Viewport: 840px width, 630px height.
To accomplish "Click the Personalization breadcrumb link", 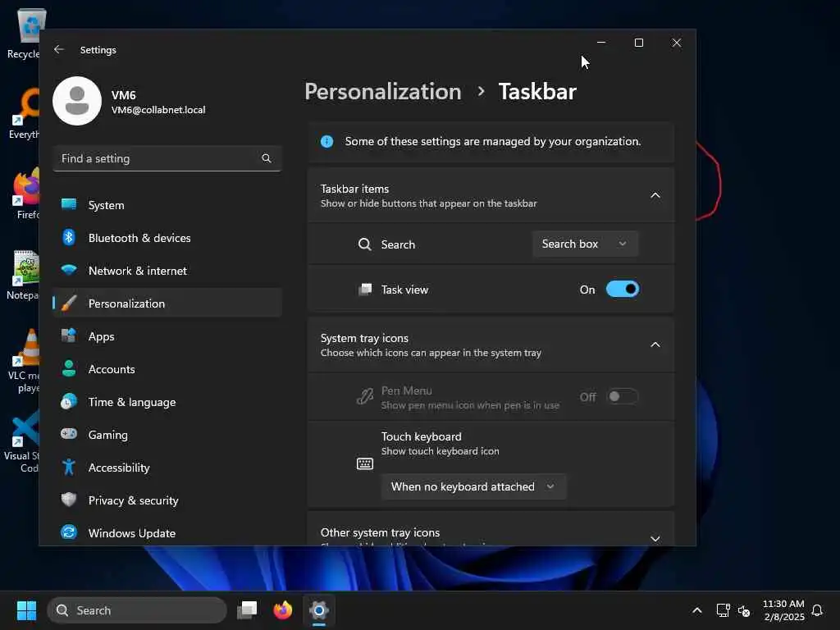I will click(x=382, y=92).
